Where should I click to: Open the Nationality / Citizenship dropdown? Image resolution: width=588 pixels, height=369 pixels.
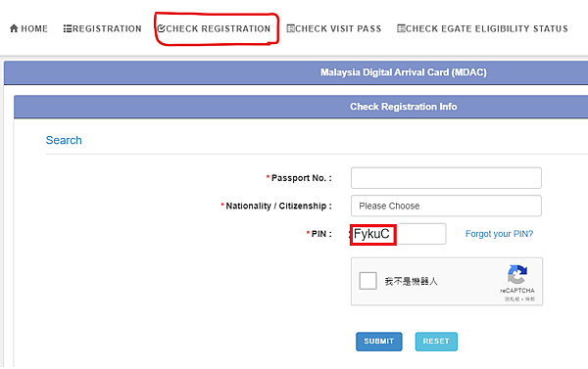(x=446, y=206)
